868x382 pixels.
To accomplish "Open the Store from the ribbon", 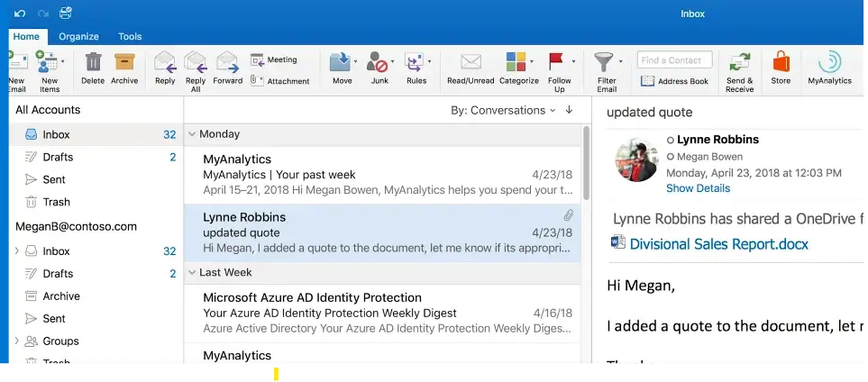I will click(x=781, y=63).
